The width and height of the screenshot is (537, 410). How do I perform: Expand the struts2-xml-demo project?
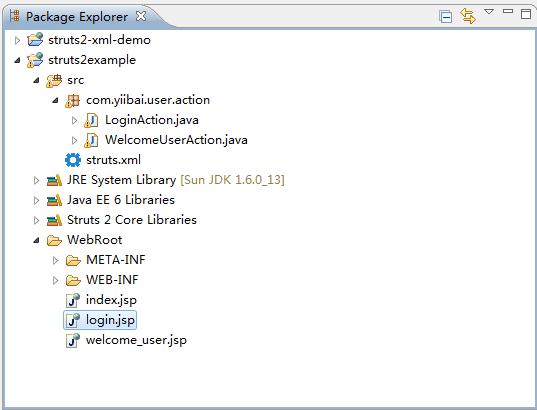click(17, 40)
